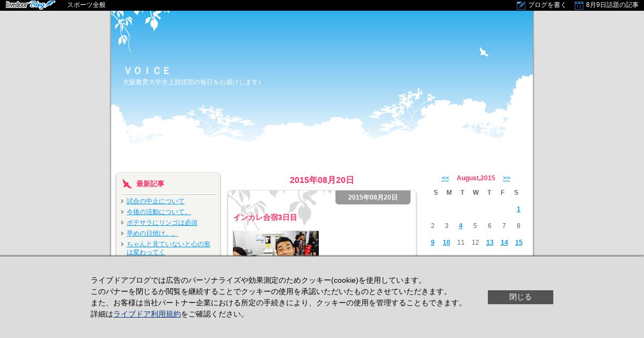
Task: Open the 8月9日話題の記事 link
Action: click(x=612, y=5)
